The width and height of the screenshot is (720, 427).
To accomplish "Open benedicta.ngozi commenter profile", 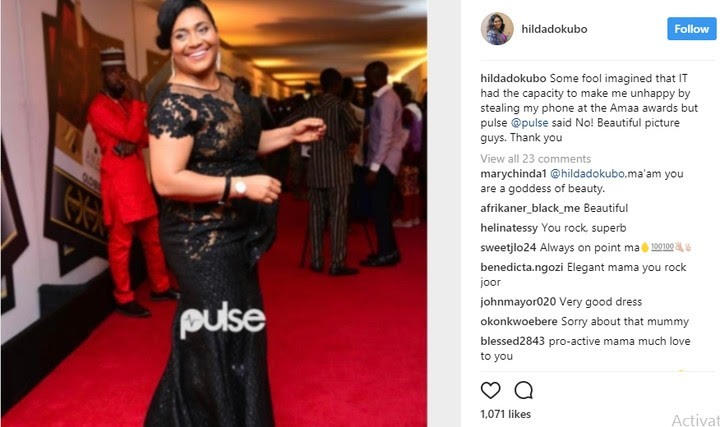I will coord(522,267).
